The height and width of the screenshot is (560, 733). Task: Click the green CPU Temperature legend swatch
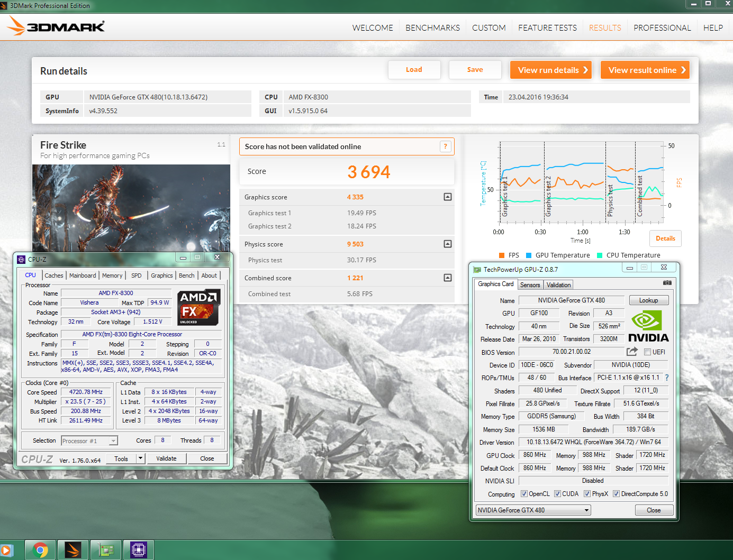pos(600,255)
